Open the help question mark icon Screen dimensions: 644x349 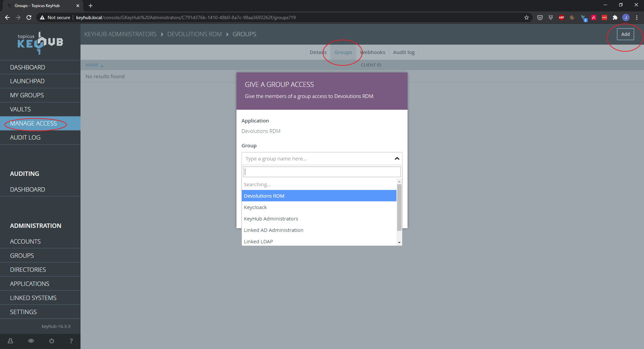71,341
